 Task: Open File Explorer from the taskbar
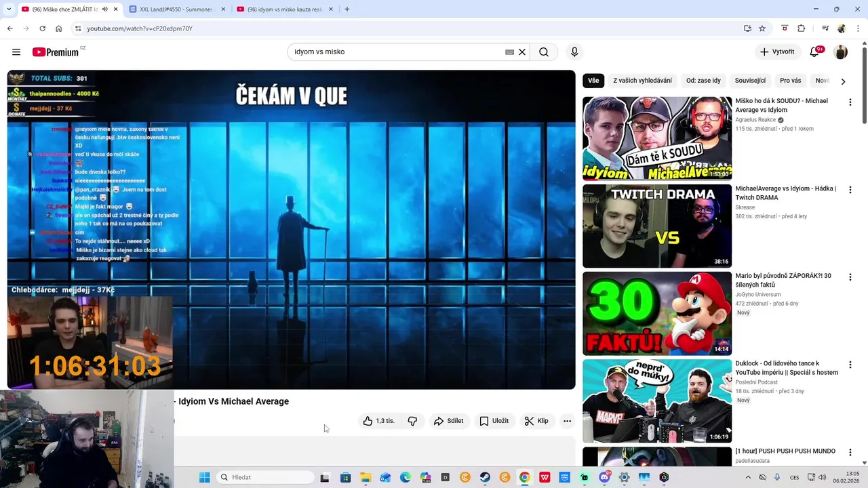pyautogui.click(x=366, y=477)
